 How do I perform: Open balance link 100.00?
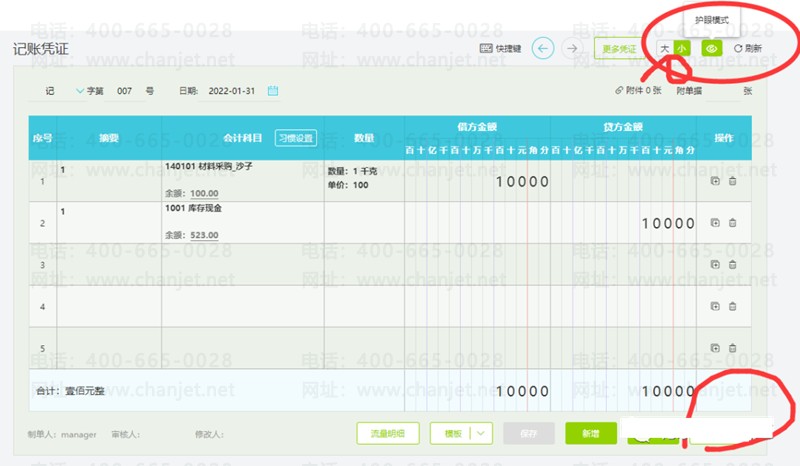[204, 193]
